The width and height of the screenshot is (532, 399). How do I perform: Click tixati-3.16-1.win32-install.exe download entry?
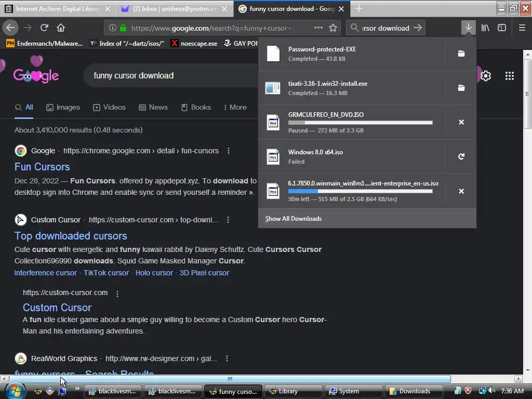352,88
